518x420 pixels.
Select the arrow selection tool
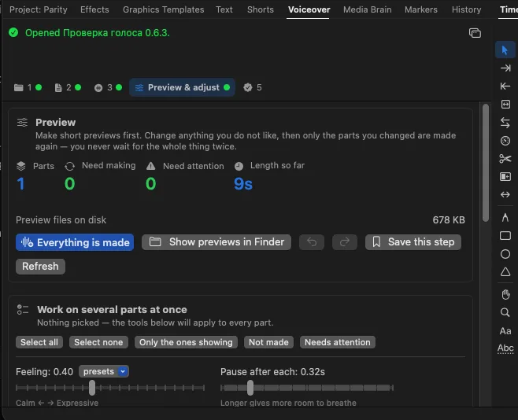[505, 50]
